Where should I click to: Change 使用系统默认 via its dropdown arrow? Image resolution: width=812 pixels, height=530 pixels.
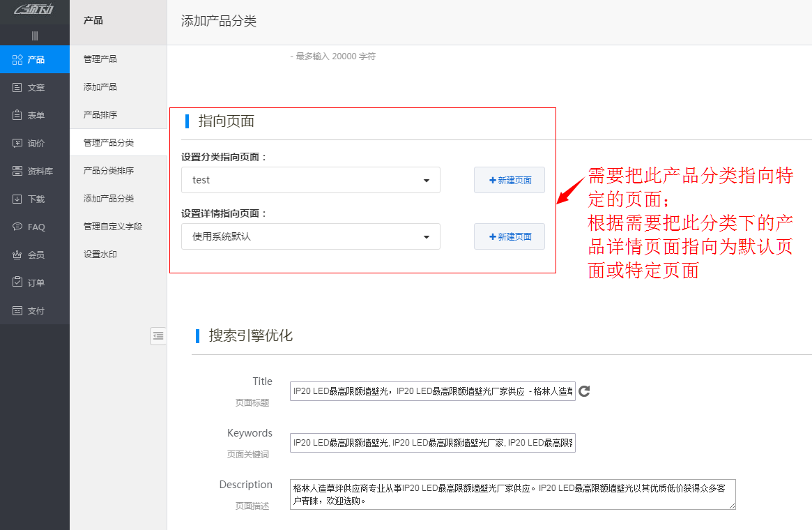coord(426,236)
